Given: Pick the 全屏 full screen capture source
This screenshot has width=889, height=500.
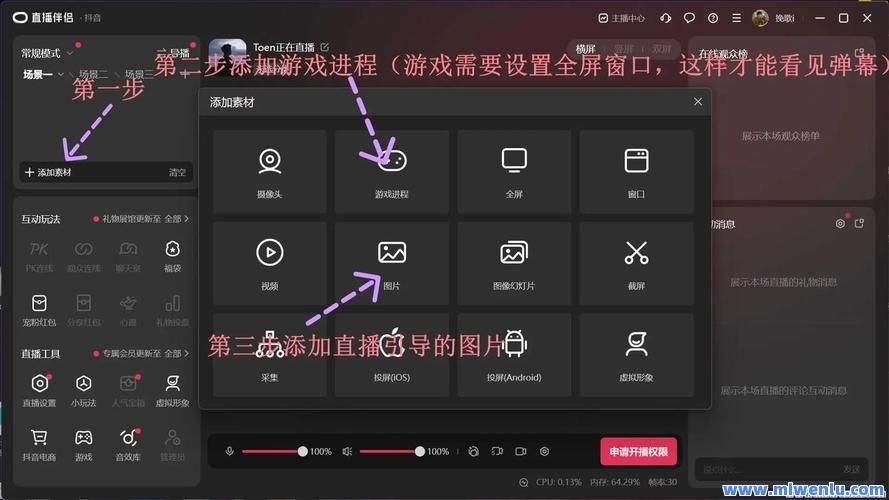Looking at the screenshot, I should (514, 172).
